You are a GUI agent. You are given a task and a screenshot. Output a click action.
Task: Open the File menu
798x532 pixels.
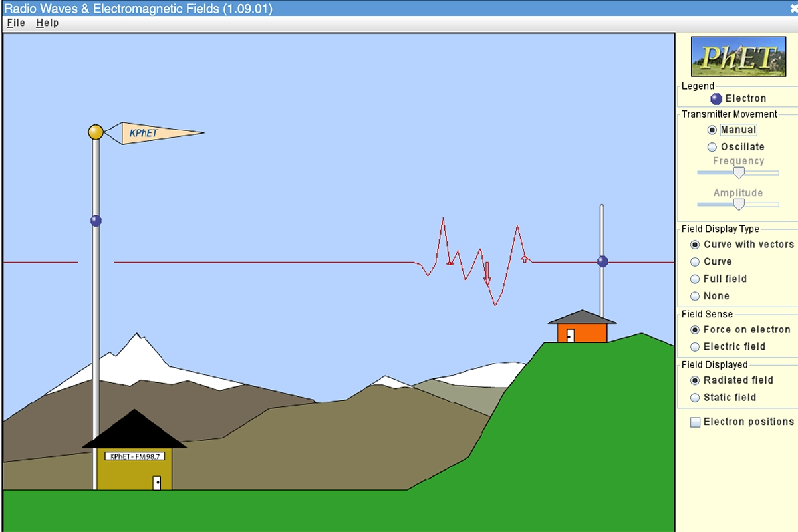[x=16, y=23]
